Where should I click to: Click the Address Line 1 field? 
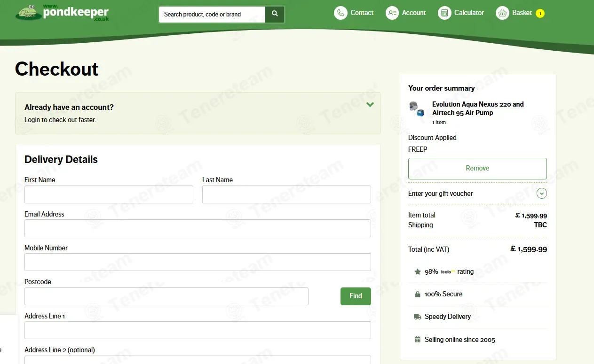[x=198, y=330]
